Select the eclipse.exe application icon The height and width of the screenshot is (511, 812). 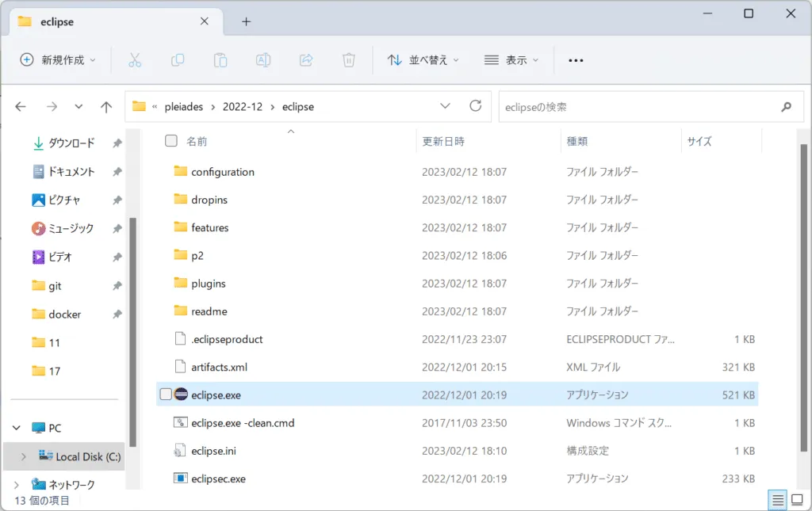(180, 394)
